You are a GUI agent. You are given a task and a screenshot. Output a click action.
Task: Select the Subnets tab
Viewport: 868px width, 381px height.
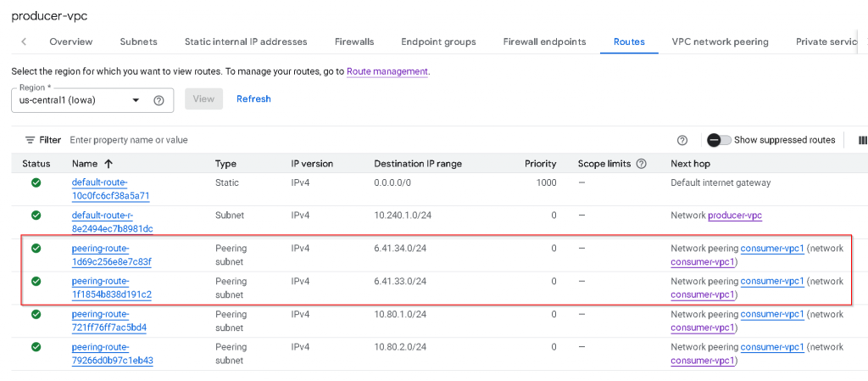(x=138, y=42)
